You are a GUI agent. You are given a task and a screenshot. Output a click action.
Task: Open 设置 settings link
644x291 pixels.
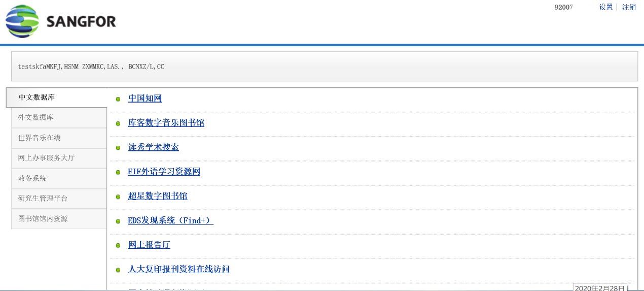[606, 7]
